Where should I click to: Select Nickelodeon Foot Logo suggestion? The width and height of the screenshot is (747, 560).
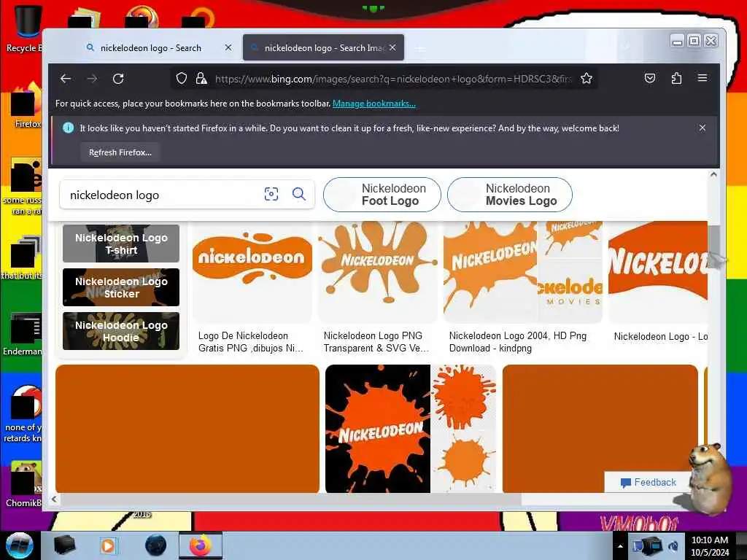point(382,195)
